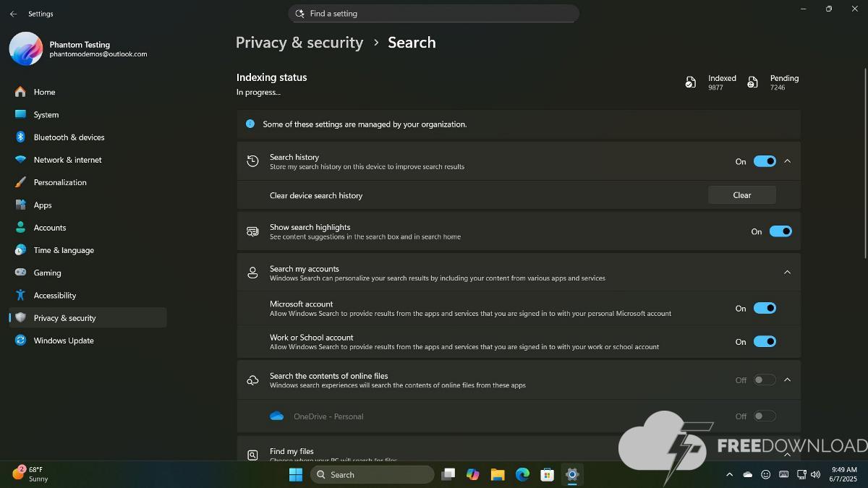Open Microsoft Edge from the taskbar
The image size is (868, 488).
tap(522, 474)
